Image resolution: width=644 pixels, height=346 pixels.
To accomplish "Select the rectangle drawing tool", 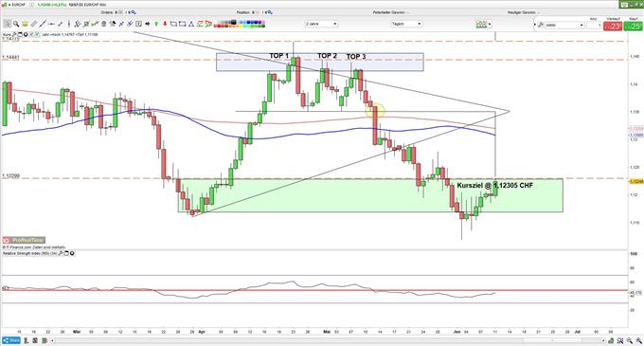I will click(182, 24).
